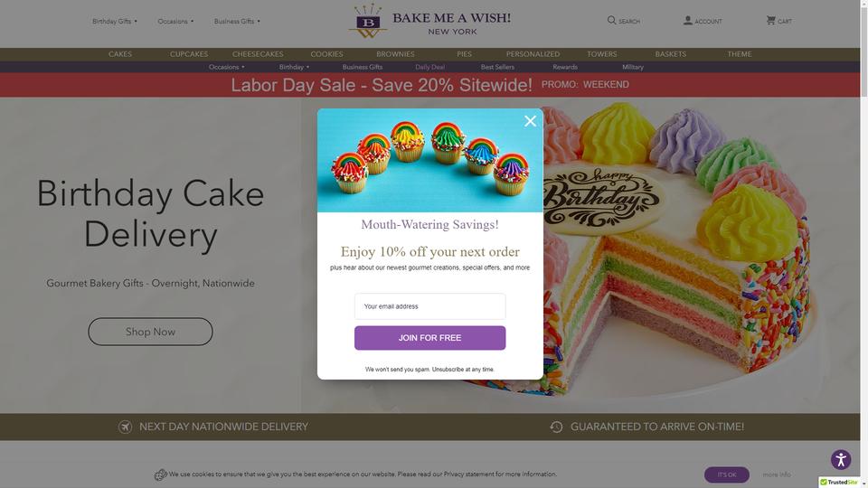The height and width of the screenshot is (488, 868).
Task: Click the Bake Me A Wish logo
Action: [429, 22]
